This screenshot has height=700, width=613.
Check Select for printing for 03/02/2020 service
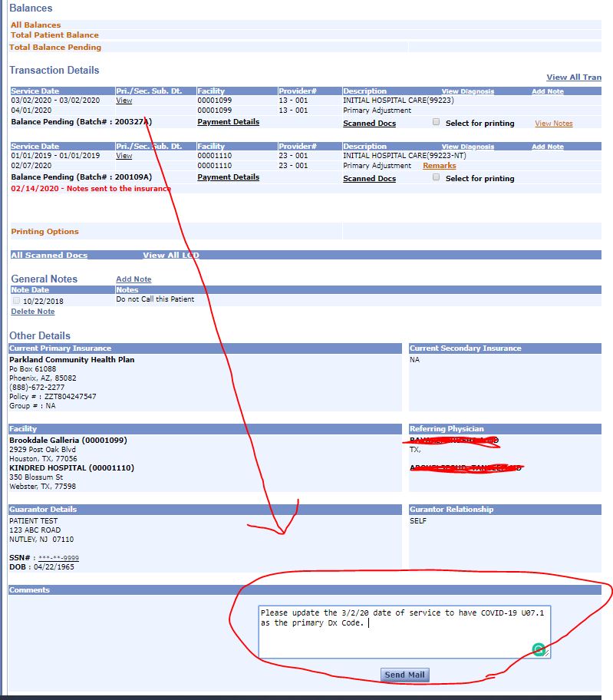click(x=436, y=122)
